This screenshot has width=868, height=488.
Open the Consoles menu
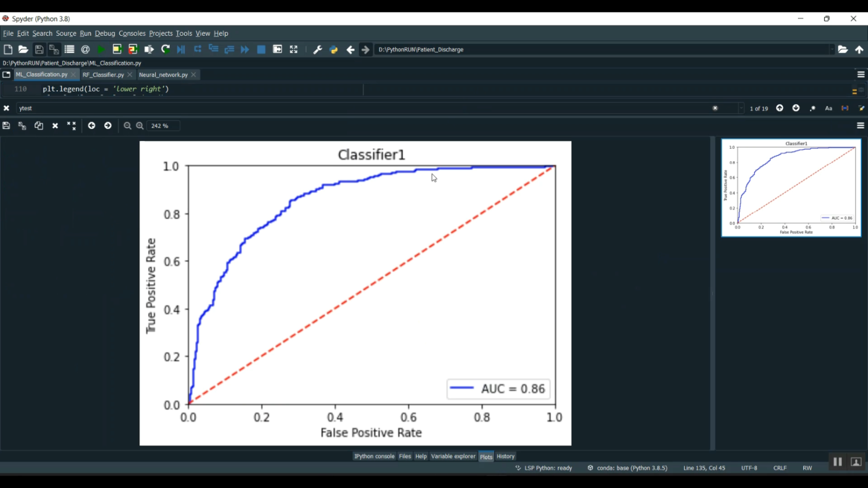tap(132, 34)
